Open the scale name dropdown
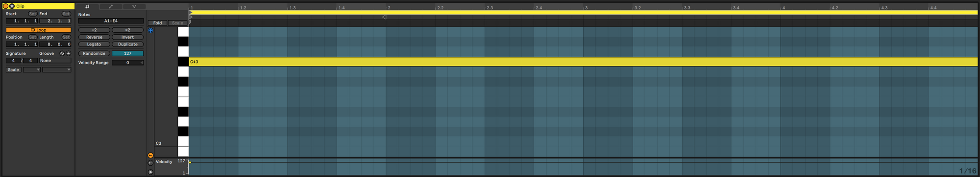The width and height of the screenshot is (980, 177). 57,70
